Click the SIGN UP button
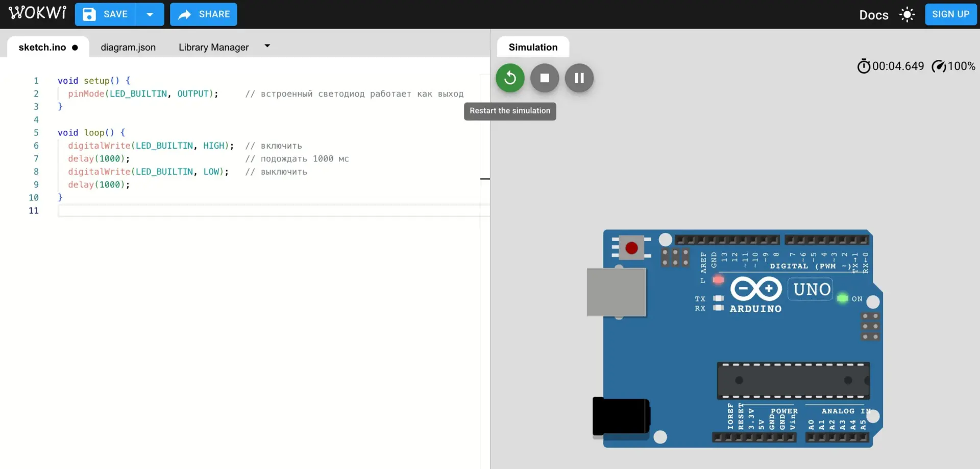Screen dimensions: 980x469 [x=951, y=14]
